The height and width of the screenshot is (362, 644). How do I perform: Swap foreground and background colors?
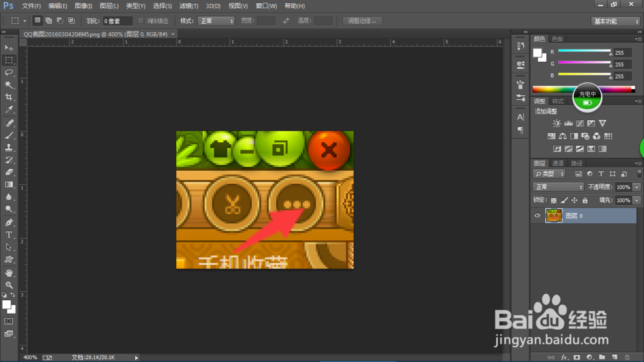coord(13,295)
